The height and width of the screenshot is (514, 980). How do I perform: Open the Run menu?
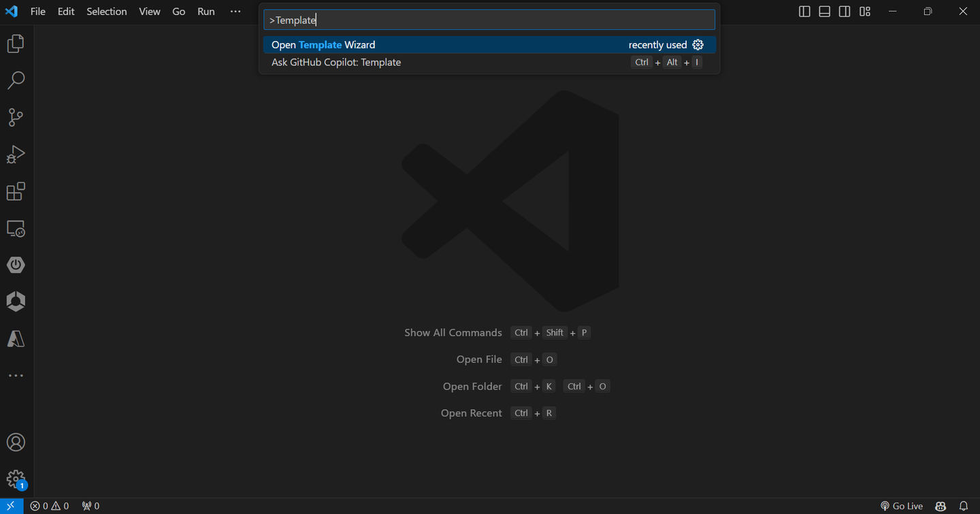206,12
